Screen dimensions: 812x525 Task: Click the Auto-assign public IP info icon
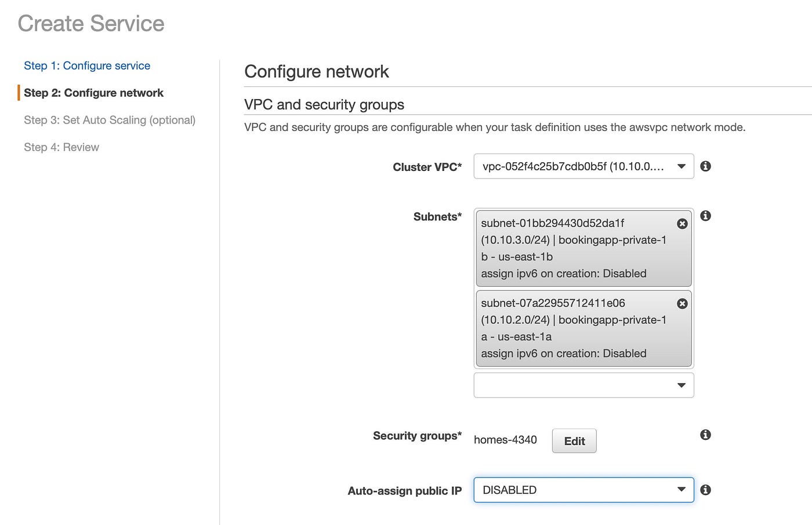705,490
